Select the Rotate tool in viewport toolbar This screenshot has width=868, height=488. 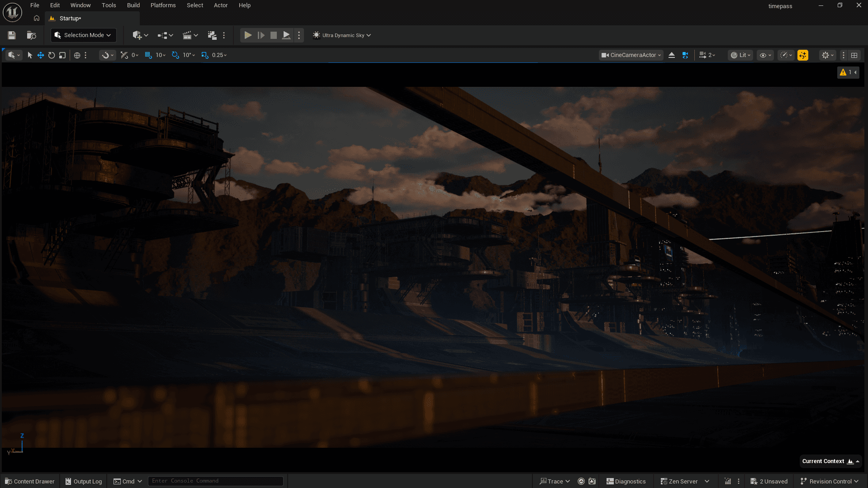pyautogui.click(x=51, y=55)
